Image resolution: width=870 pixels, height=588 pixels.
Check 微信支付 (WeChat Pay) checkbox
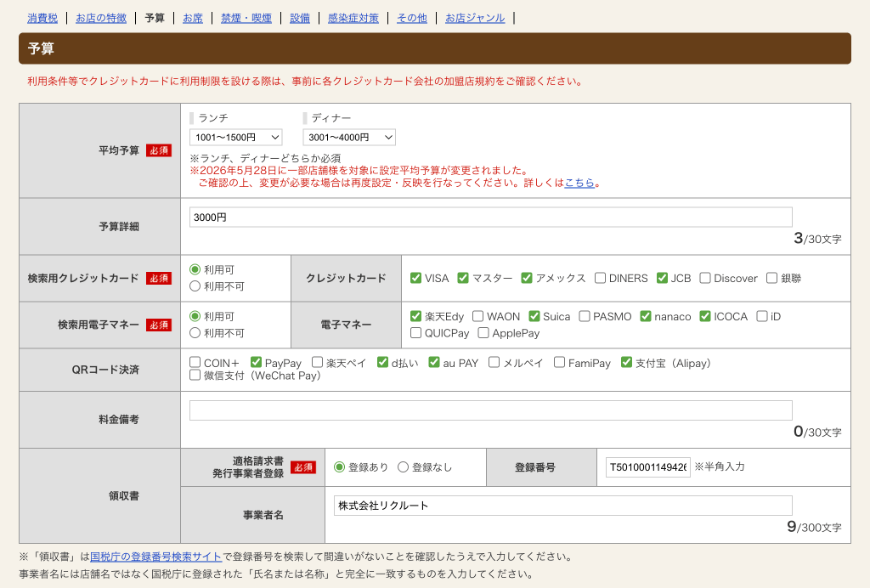pyautogui.click(x=195, y=375)
